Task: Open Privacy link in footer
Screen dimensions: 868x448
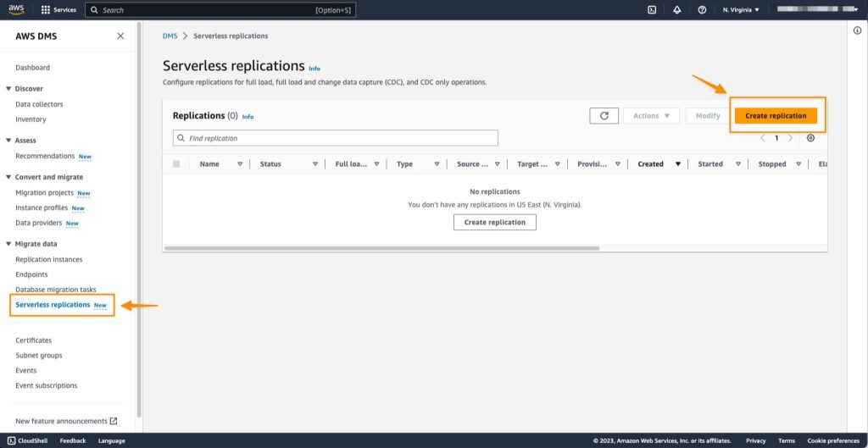Action: pyautogui.click(x=755, y=441)
